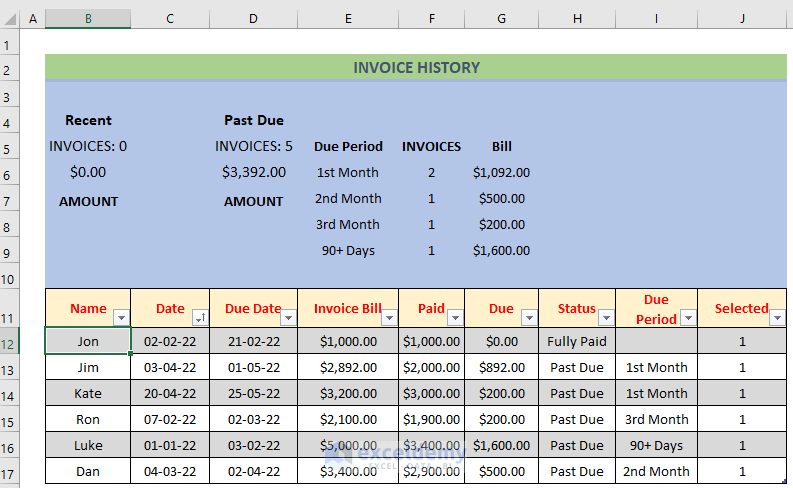Select the Jim name cell
The height and width of the screenshot is (488, 793).
88,368
